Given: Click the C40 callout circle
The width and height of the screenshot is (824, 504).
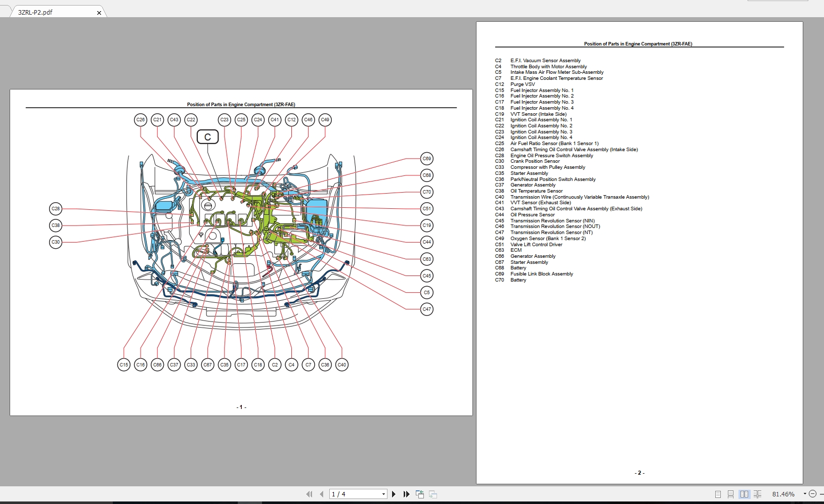Looking at the screenshot, I should (x=342, y=364).
